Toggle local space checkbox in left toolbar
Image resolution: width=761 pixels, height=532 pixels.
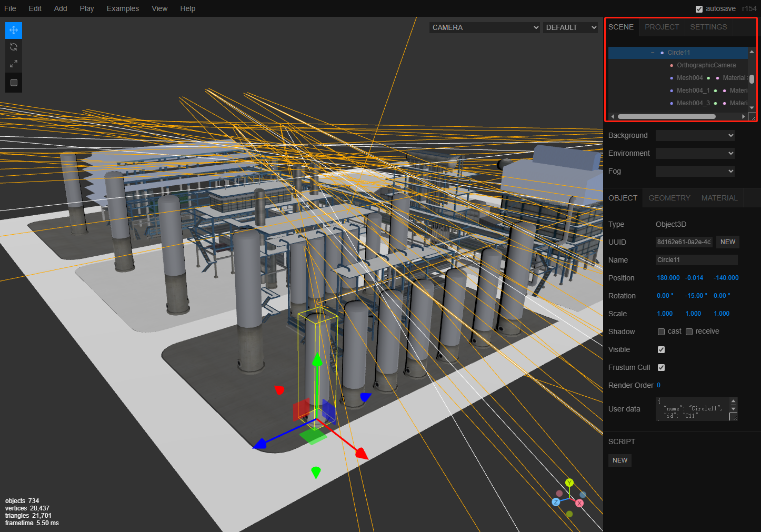point(14,83)
